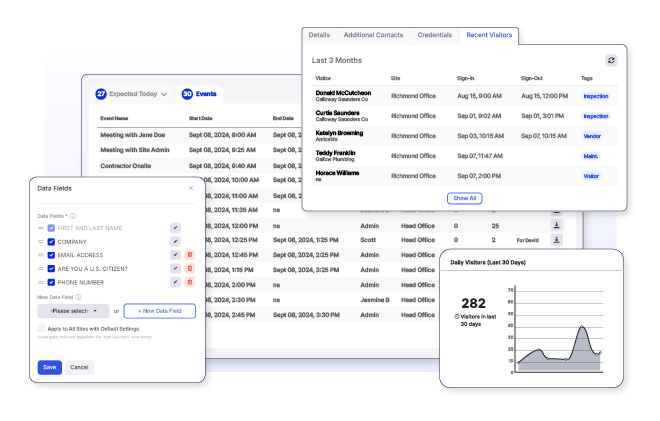This screenshot has height=421, width=660.
Task: Click Inspection tag for Curtis Saunders
Action: click(x=596, y=116)
